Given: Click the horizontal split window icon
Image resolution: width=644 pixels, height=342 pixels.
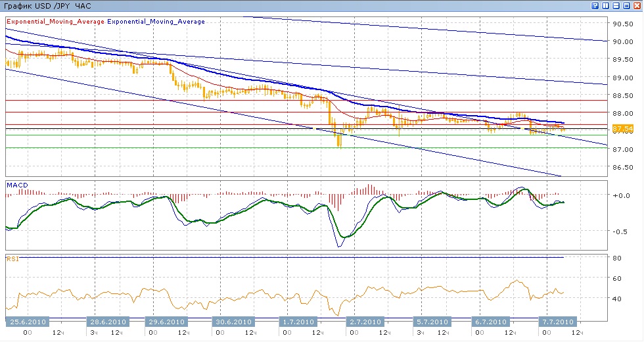Looking at the screenshot, I should 616,5.
